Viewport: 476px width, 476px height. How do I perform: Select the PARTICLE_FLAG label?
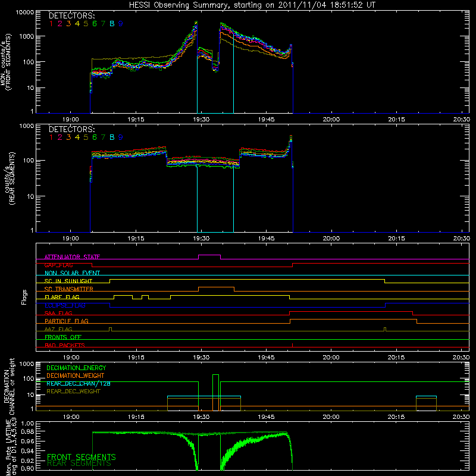(x=67, y=321)
